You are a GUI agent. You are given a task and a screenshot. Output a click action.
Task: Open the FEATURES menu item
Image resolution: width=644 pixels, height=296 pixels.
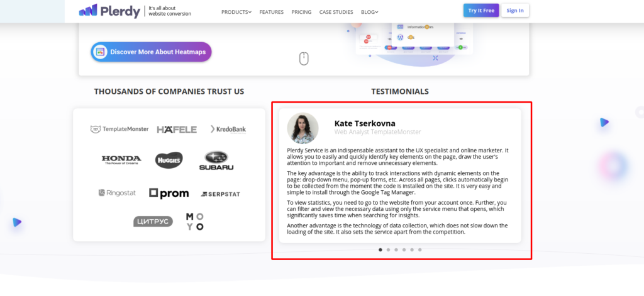(x=271, y=12)
